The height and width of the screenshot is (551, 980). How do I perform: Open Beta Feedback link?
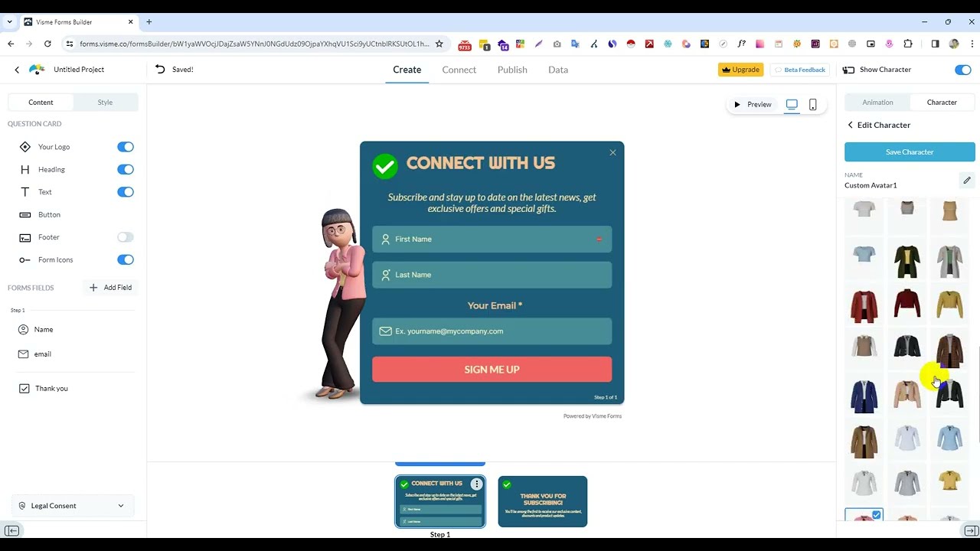coord(799,70)
